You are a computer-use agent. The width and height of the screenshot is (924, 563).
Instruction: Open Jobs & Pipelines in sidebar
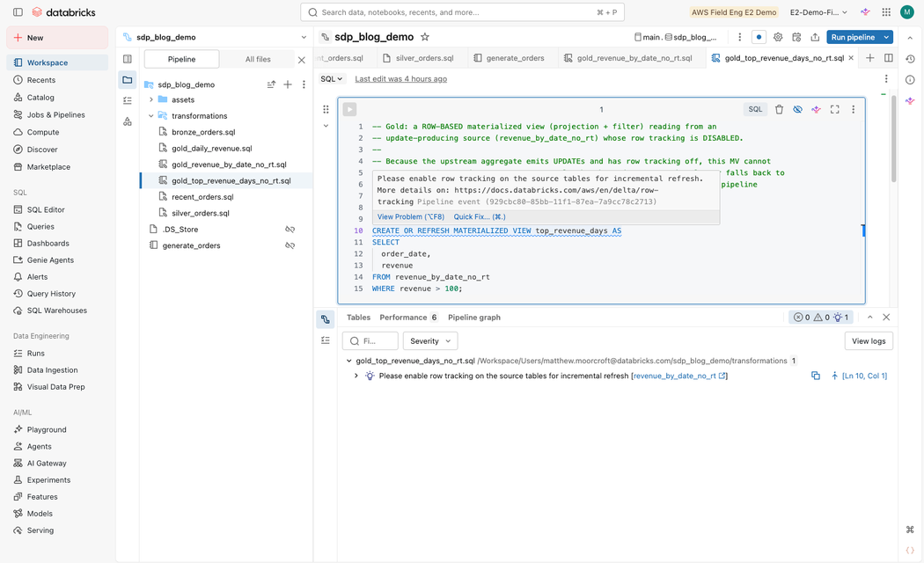click(56, 115)
